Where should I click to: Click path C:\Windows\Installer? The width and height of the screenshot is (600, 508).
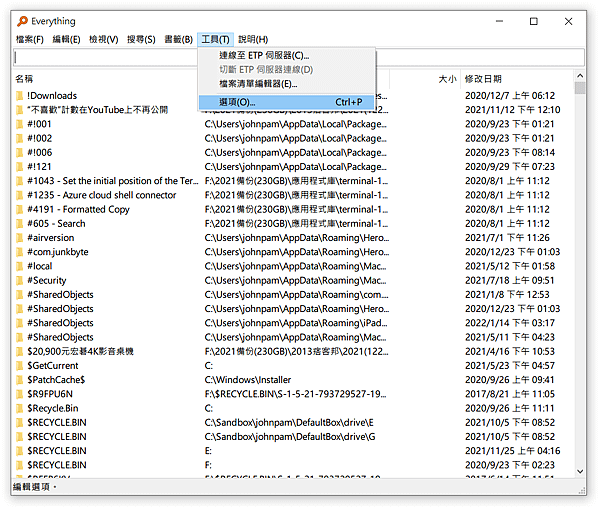(248, 380)
